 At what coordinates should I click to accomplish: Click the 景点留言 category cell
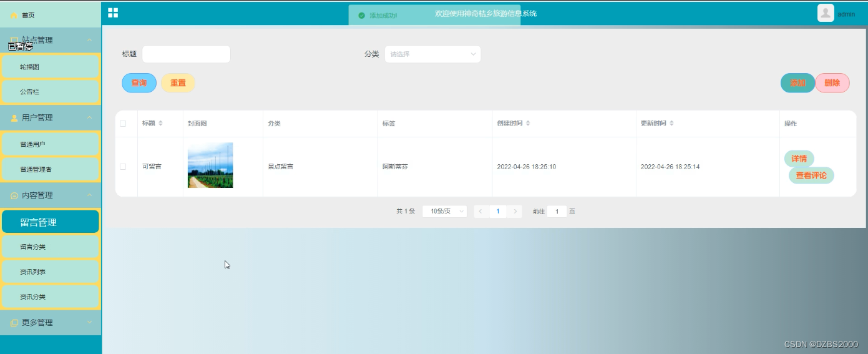281,167
